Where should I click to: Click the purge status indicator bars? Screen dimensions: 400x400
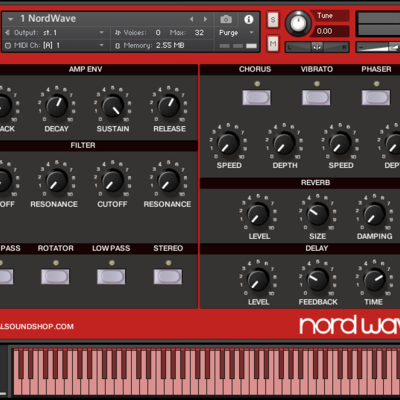tap(238, 46)
